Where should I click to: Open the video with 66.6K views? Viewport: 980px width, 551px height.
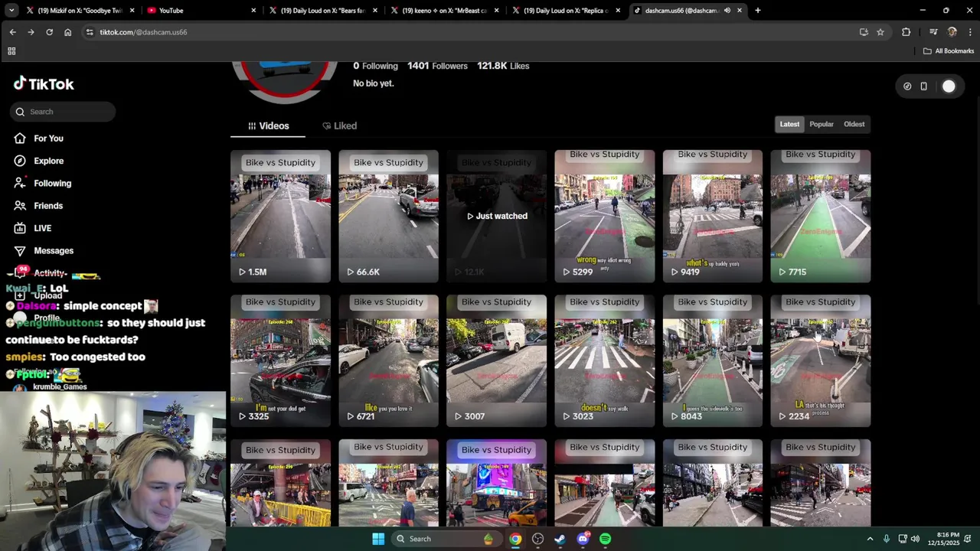point(388,216)
